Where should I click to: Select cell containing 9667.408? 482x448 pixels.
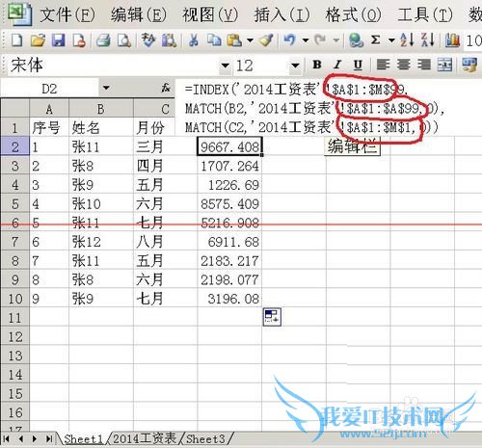pyautogui.click(x=229, y=146)
